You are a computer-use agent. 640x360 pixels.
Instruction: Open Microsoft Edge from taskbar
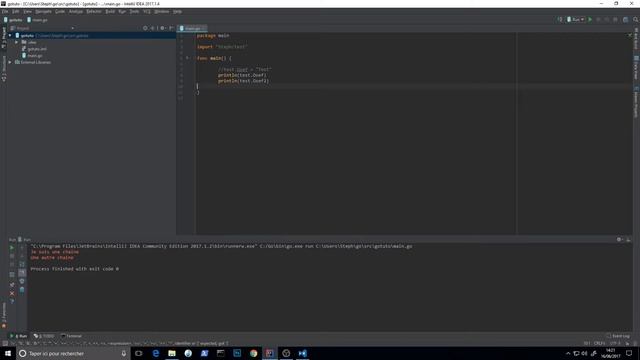(156, 353)
